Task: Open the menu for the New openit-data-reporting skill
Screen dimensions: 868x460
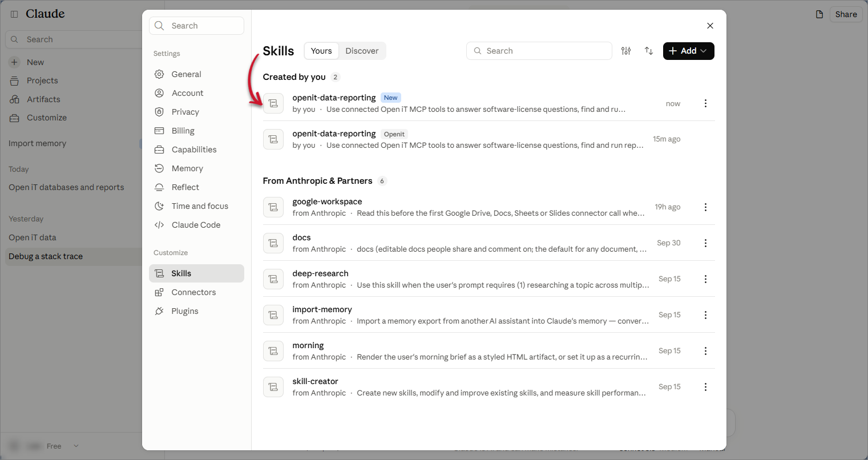Action: click(x=705, y=103)
